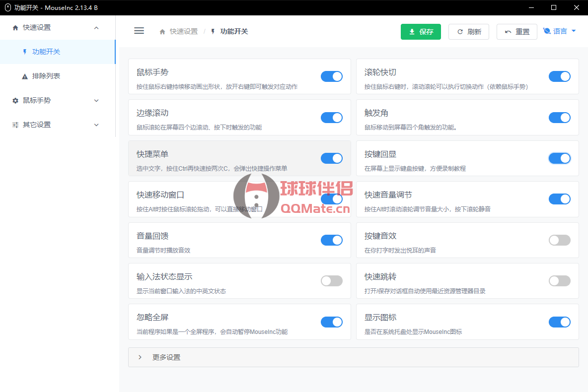Click the sliders icon beside 其它设置
Viewport: 588px width, 392px height.
click(x=15, y=125)
